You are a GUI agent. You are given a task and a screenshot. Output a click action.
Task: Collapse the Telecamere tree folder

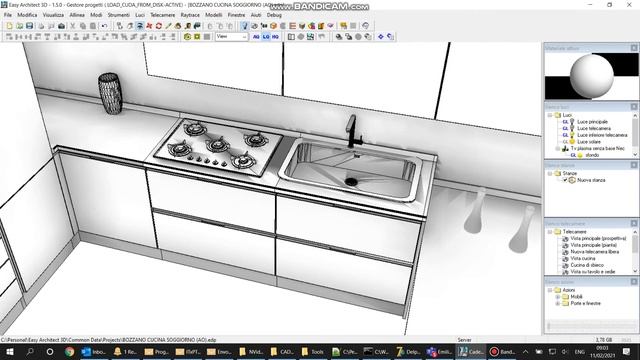550,232
